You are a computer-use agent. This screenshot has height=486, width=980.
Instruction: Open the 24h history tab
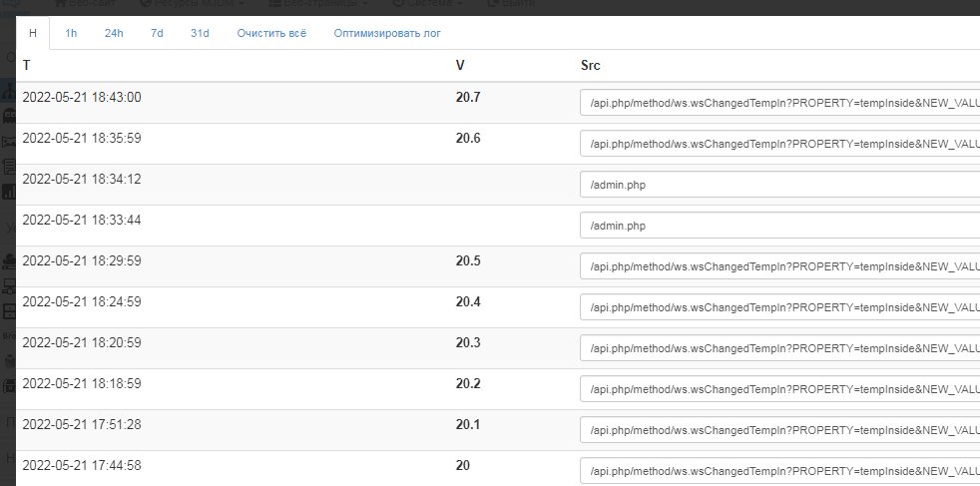click(114, 33)
